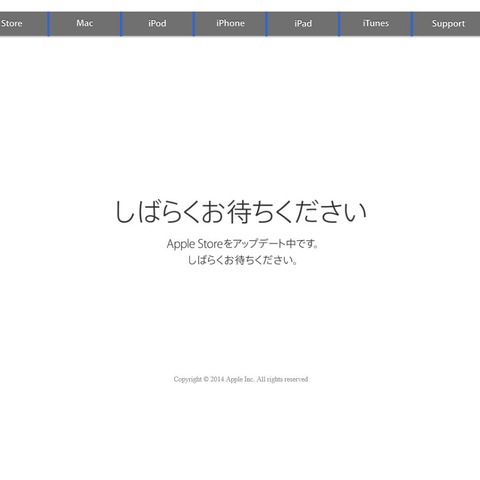
Task: Go to the iPod section
Action: pos(157,24)
